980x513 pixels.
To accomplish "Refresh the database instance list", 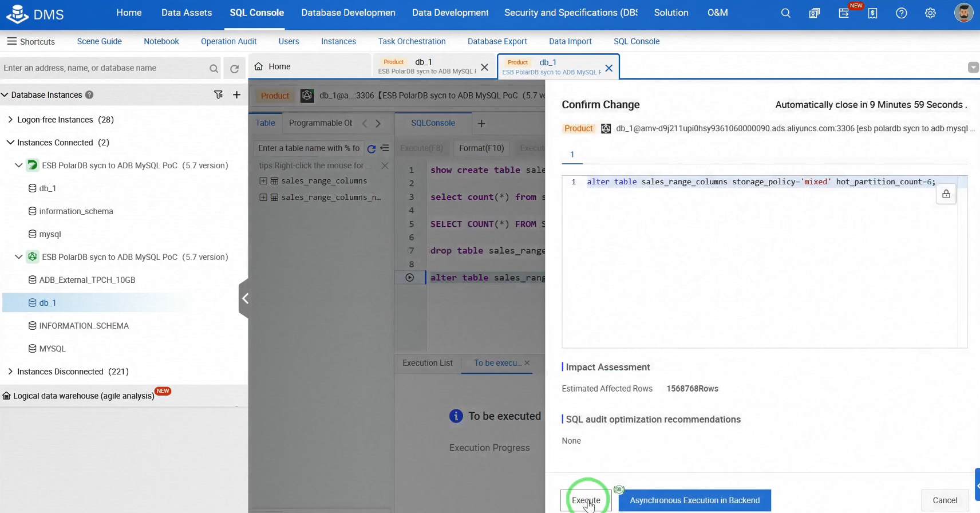I will click(x=234, y=69).
